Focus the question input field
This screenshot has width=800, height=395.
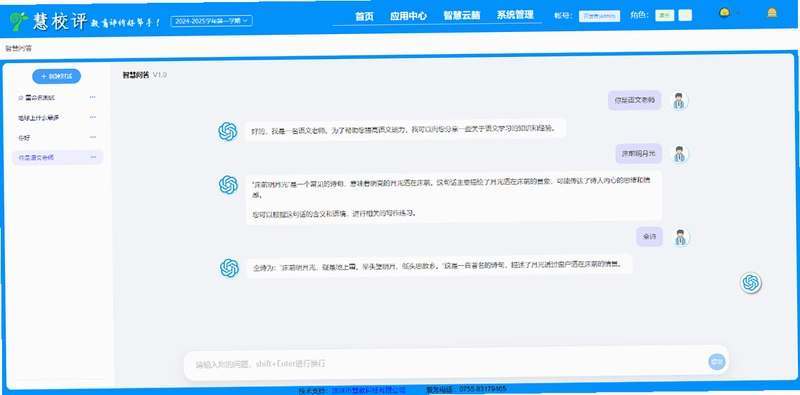tap(449, 363)
